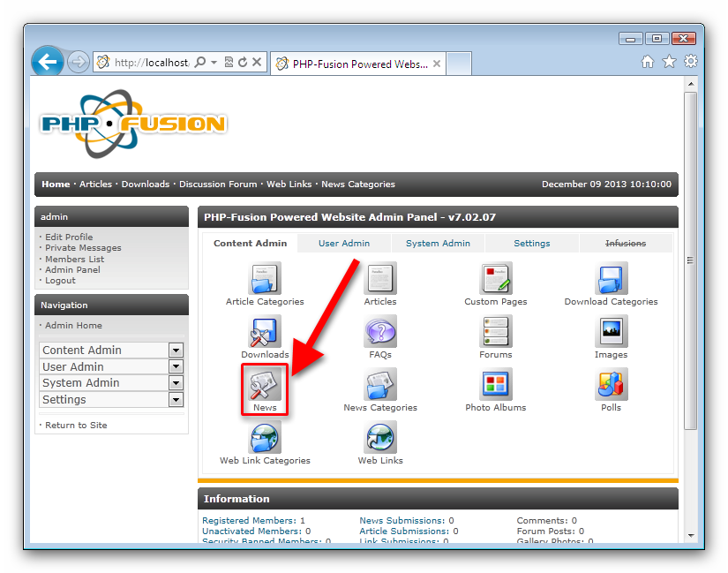Open the Polls icon
728x573 pixels.
(611, 386)
